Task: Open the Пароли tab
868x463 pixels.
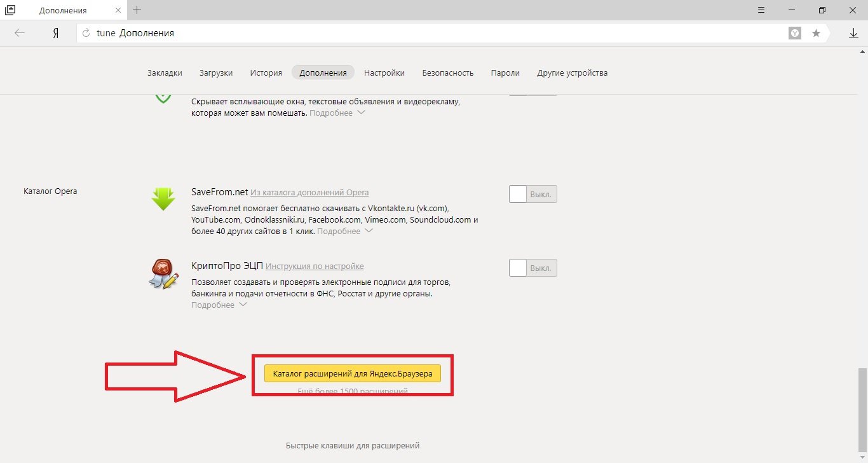Action: 505,73
